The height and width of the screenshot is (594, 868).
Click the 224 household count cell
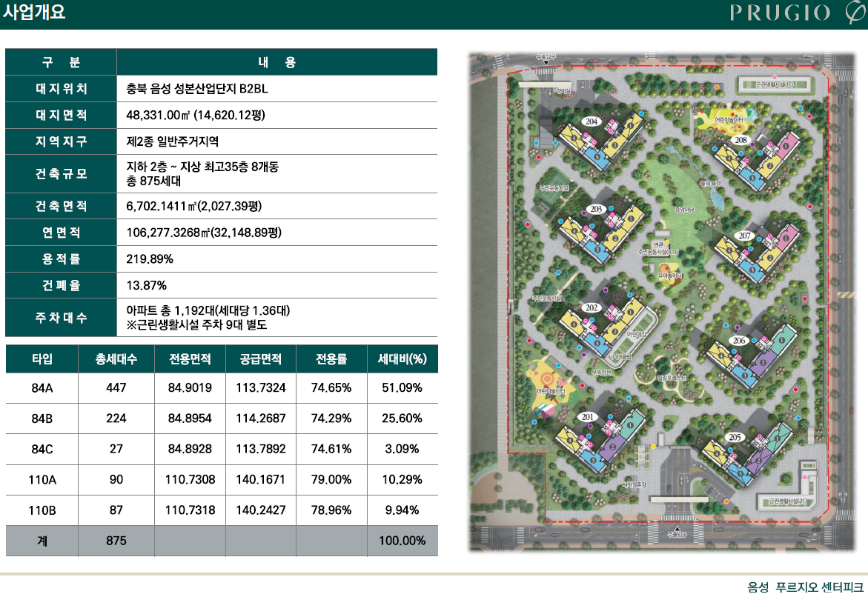tap(116, 418)
